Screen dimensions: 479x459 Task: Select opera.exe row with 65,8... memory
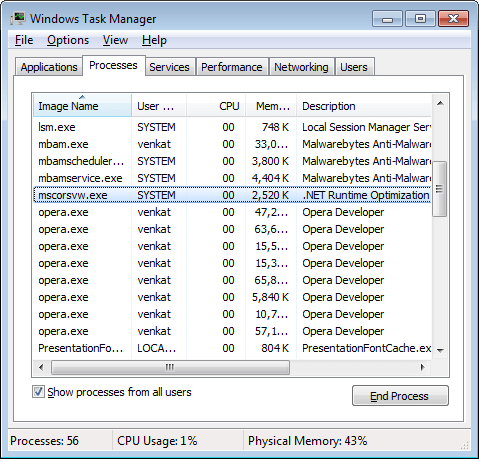[232, 280]
